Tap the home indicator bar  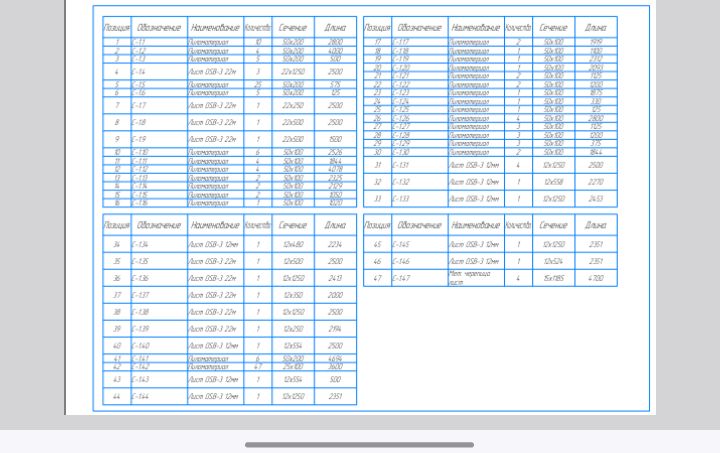click(360, 444)
